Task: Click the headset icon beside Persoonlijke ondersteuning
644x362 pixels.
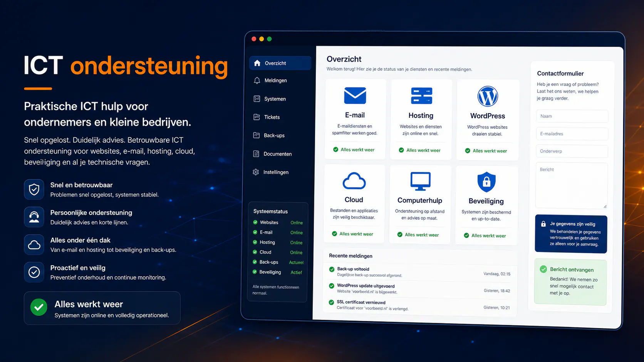Action: [34, 217]
